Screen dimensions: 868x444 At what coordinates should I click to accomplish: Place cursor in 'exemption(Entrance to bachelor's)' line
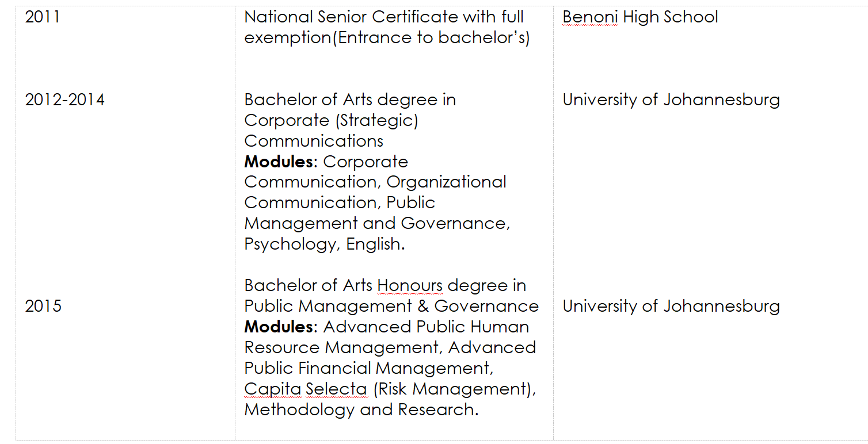387,38
